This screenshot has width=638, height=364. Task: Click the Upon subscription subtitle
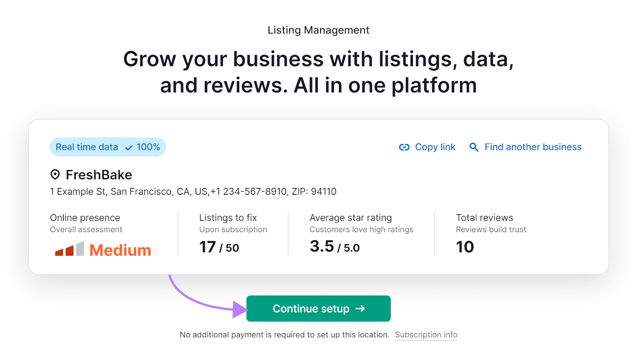233,230
